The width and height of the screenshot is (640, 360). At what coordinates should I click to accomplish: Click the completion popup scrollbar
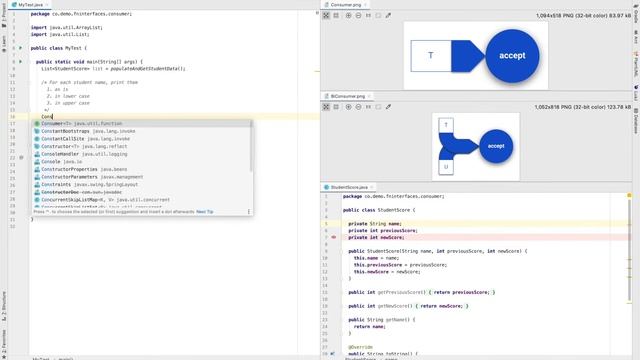[x=251, y=146]
